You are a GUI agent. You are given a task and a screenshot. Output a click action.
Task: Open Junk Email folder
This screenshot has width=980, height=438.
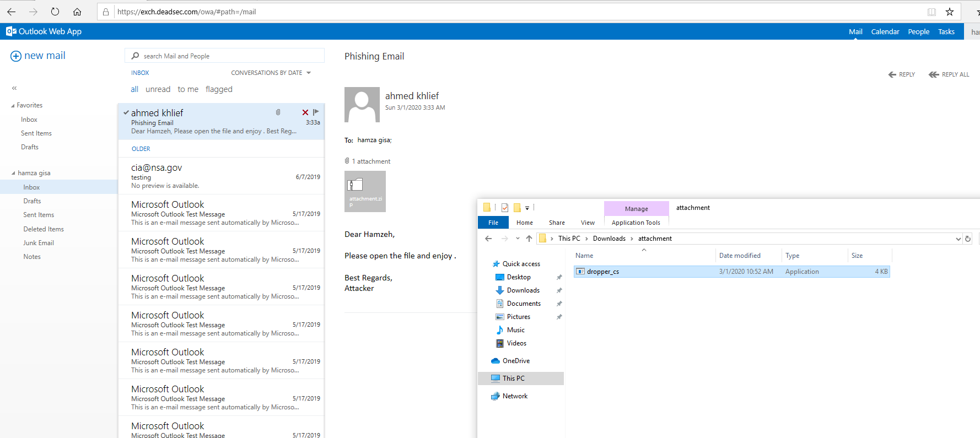click(x=39, y=243)
